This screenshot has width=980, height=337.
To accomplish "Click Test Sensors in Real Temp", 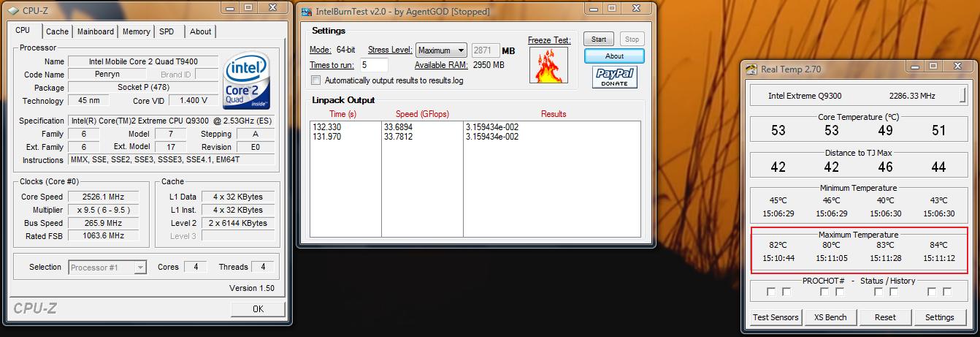I will (x=777, y=317).
